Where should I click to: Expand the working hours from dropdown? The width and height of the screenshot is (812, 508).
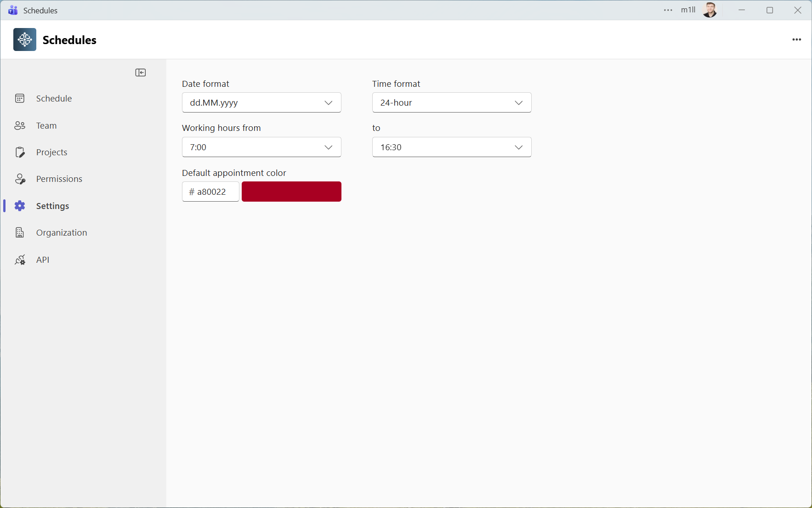261,147
